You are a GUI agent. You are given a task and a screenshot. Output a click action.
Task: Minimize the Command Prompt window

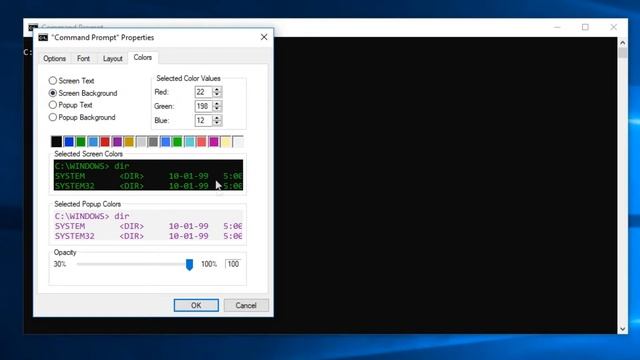click(557, 27)
